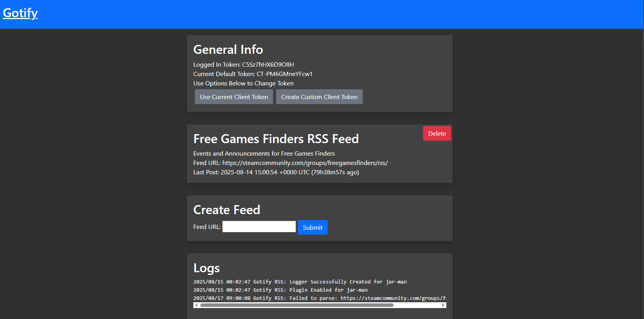Click log line 'Logger Successfully Created for jar-man'

click(300, 282)
